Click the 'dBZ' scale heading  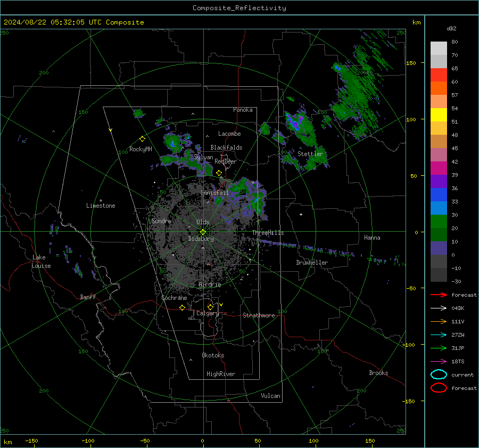pos(451,29)
